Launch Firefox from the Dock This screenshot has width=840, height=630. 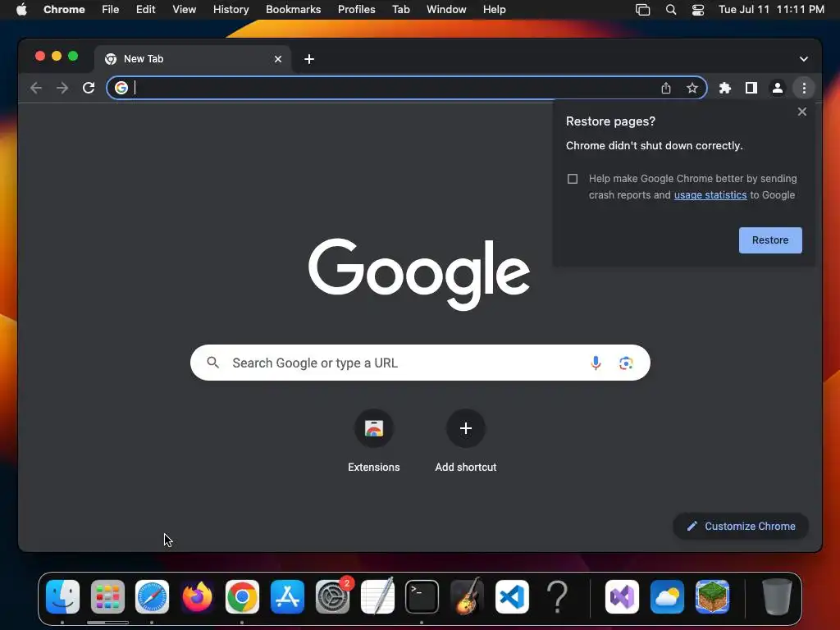coord(197,597)
